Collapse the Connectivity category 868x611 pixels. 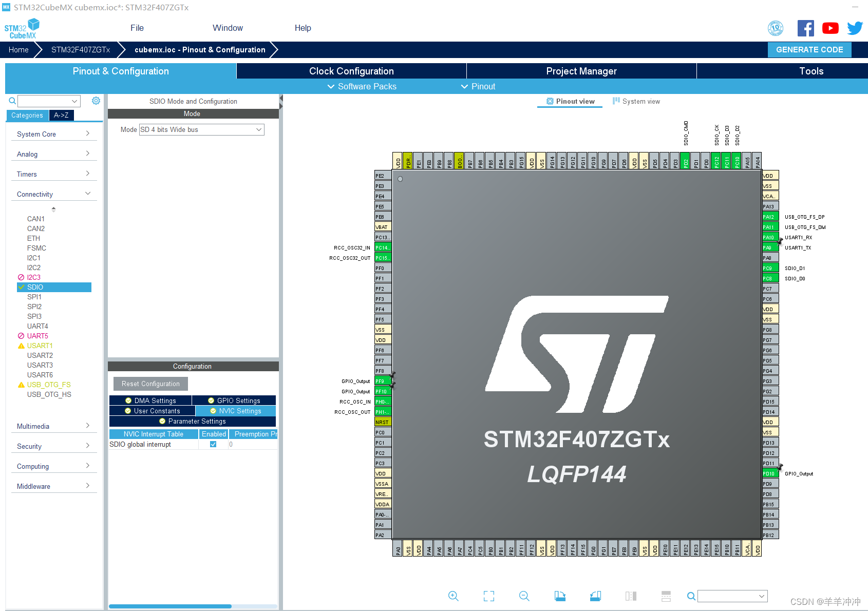pyautogui.click(x=53, y=194)
